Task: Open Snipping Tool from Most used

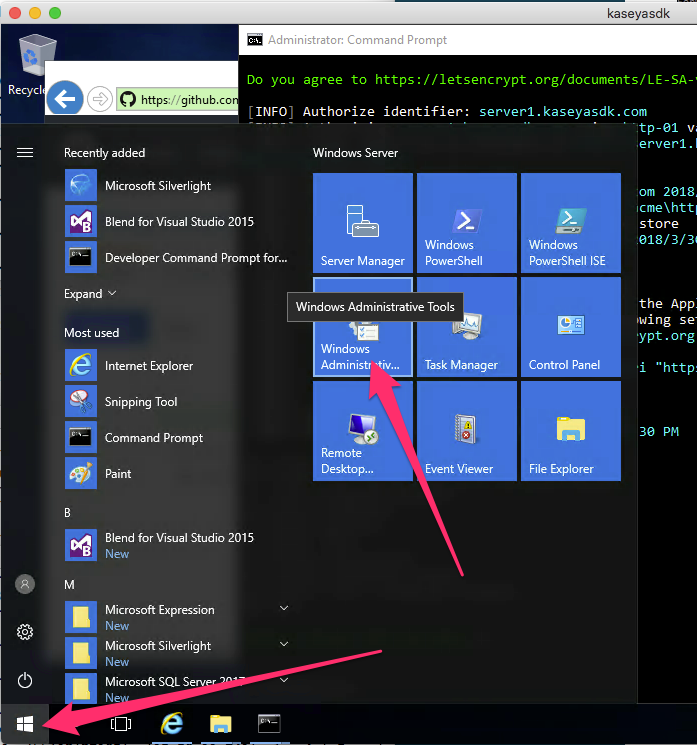Action: tap(177, 402)
